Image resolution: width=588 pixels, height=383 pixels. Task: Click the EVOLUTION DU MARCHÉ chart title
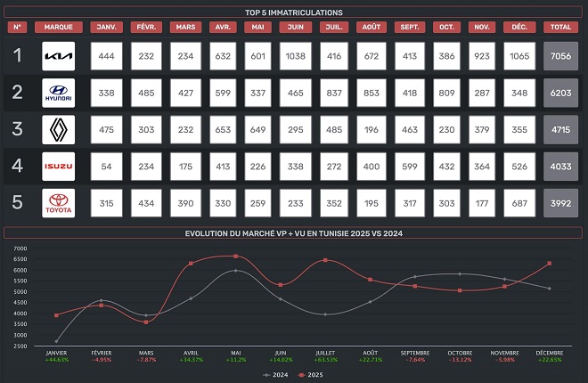click(x=293, y=232)
